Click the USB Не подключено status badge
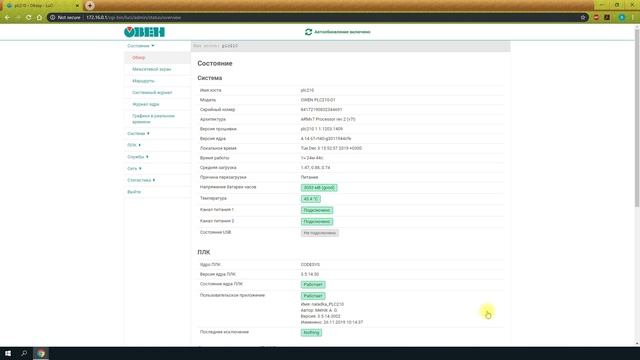640x360 pixels. (x=320, y=233)
